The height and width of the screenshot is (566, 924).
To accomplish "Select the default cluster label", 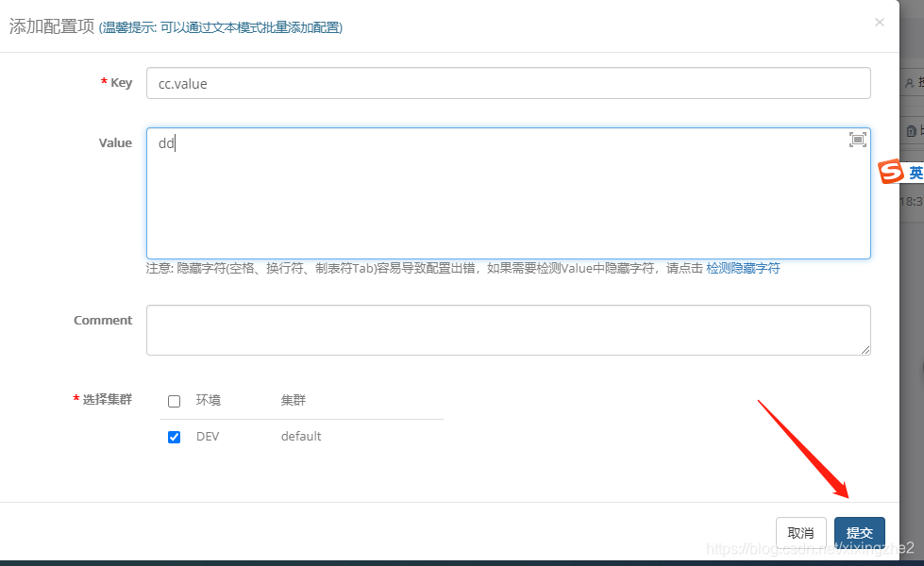I will [300, 435].
